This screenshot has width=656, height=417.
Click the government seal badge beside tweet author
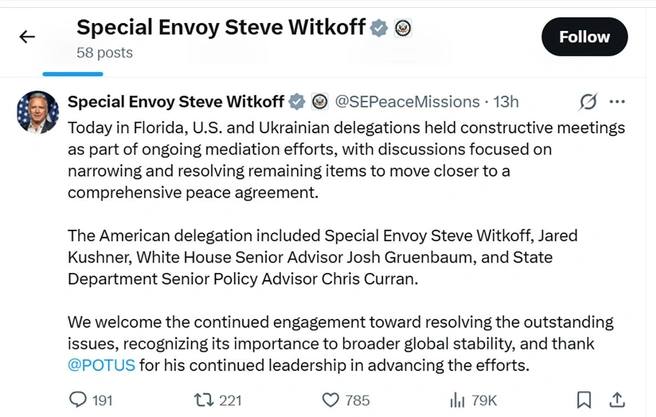(319, 101)
